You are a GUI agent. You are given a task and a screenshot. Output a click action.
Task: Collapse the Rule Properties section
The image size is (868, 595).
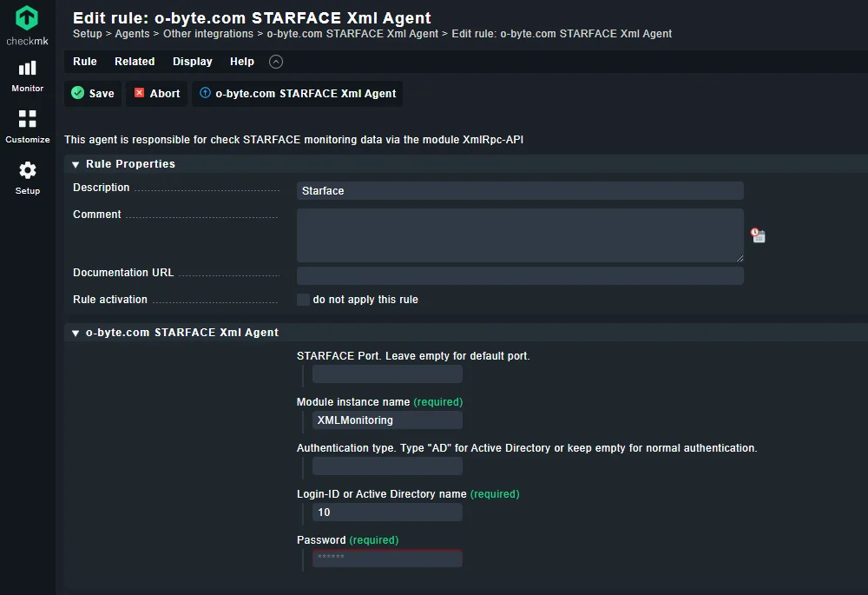click(76, 164)
